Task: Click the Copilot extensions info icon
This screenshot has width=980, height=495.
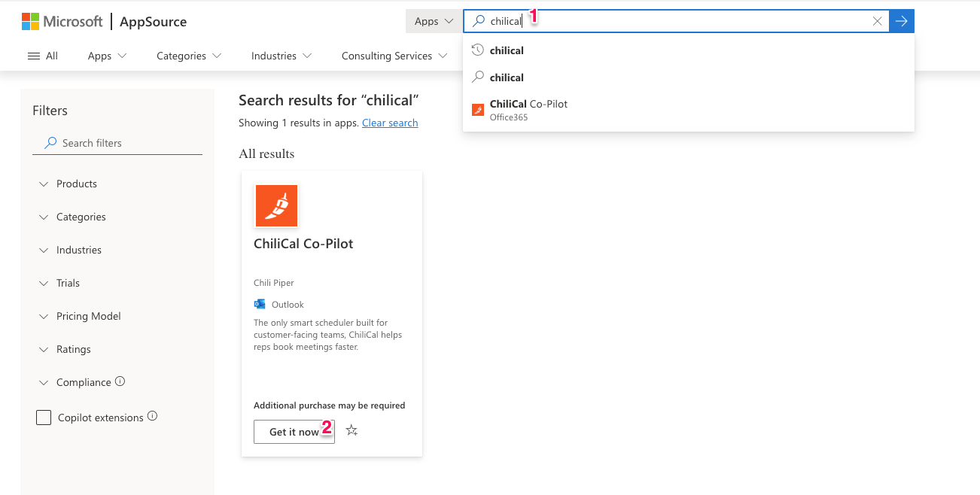Action: 153,416
